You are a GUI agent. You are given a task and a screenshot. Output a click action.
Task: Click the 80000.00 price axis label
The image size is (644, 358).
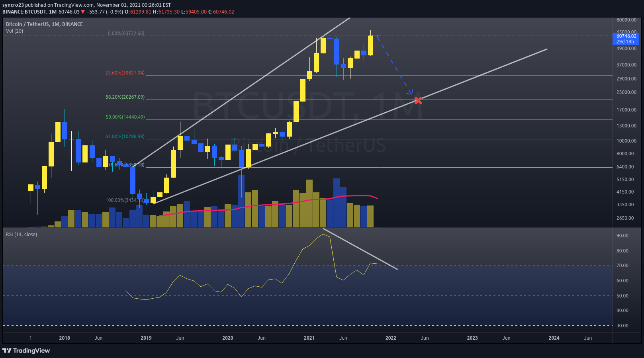(x=626, y=20)
